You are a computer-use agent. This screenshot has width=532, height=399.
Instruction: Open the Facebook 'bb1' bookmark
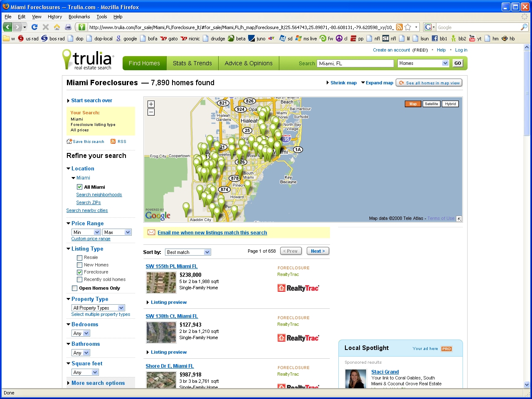point(439,39)
